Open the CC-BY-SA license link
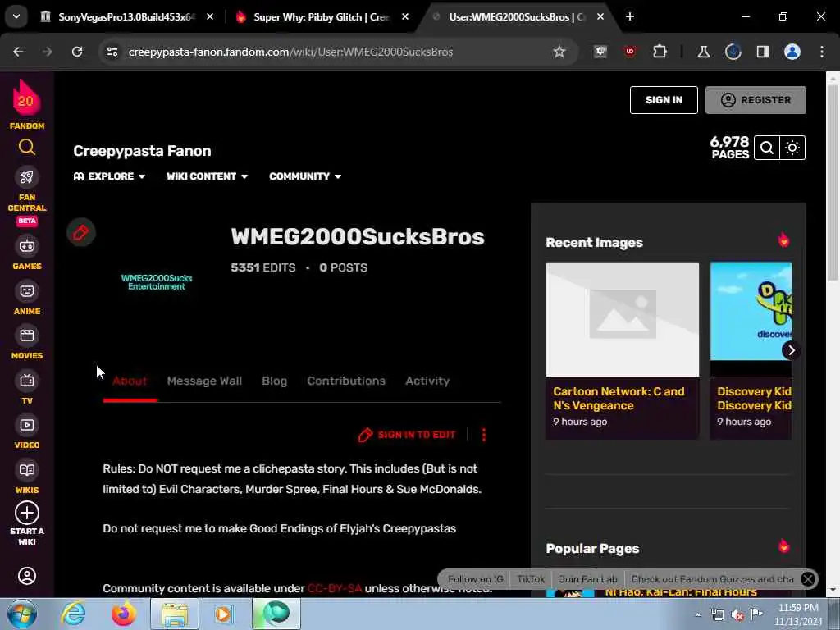Viewport: 840px width, 630px height. [x=335, y=588]
